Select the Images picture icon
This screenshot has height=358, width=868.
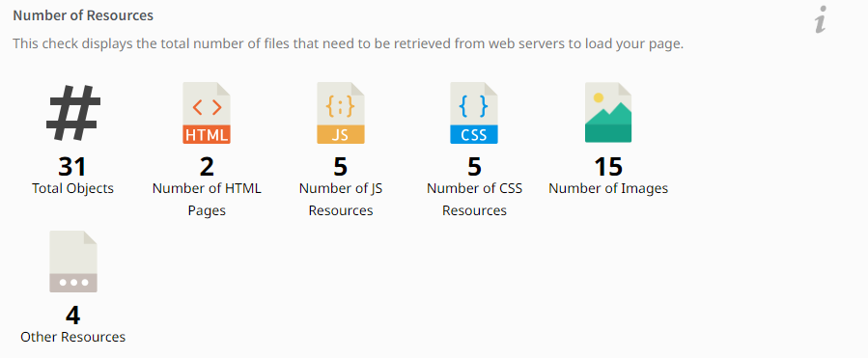tap(608, 112)
